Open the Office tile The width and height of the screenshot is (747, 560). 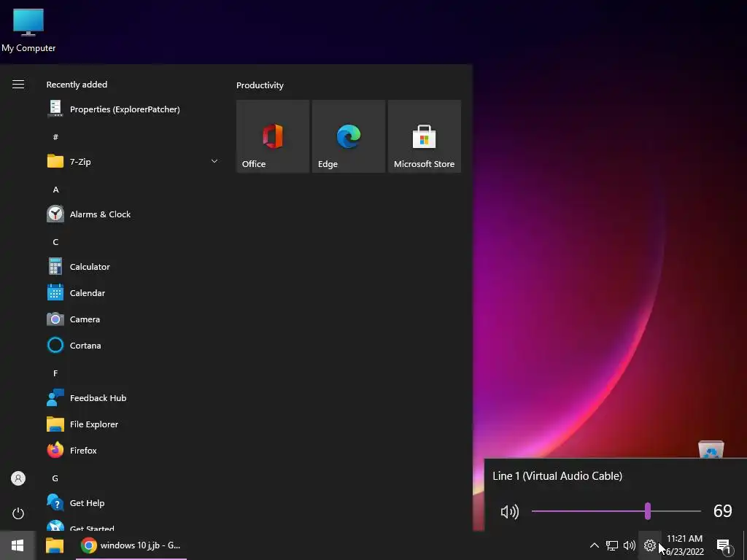pyautogui.click(x=273, y=136)
